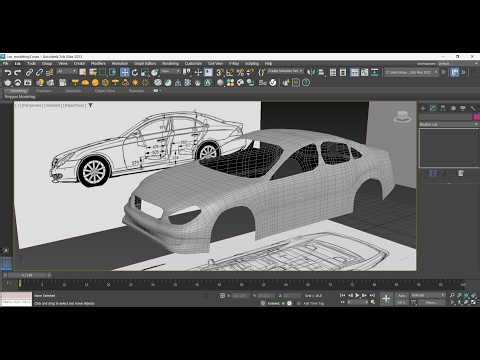This screenshot has width=480, height=360.
Task: Toggle Window/Crossing selection mode icon
Action: (112, 72)
